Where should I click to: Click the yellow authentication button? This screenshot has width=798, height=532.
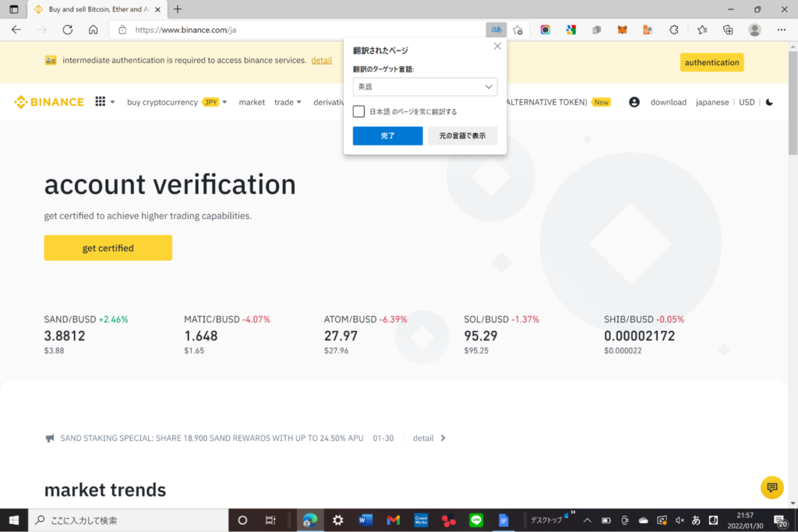point(711,62)
